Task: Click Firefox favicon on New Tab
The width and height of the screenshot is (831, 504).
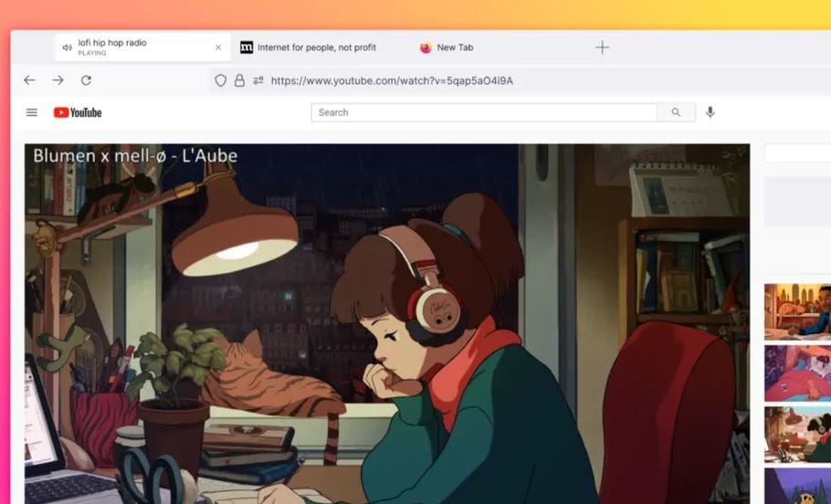Action: pyautogui.click(x=426, y=47)
